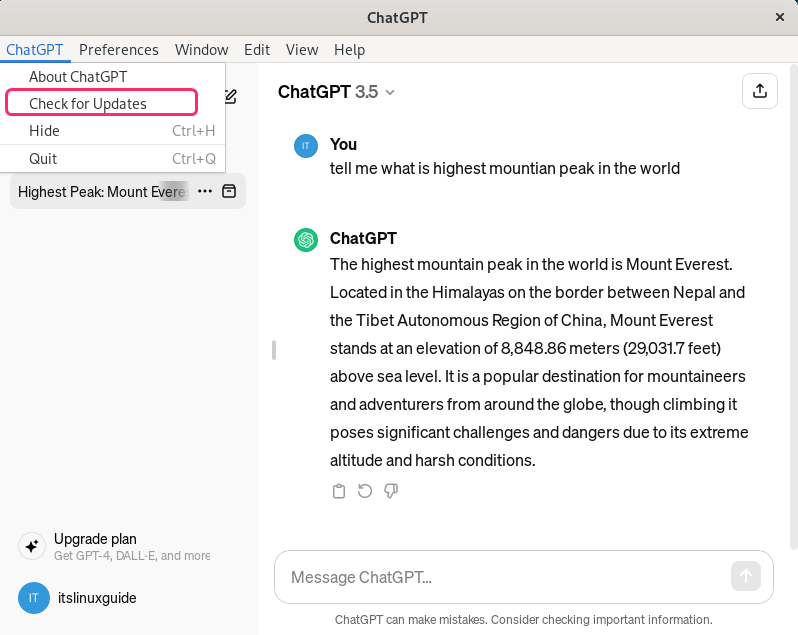
Task: Select Quit from the ChatGPT menu
Action: (43, 159)
